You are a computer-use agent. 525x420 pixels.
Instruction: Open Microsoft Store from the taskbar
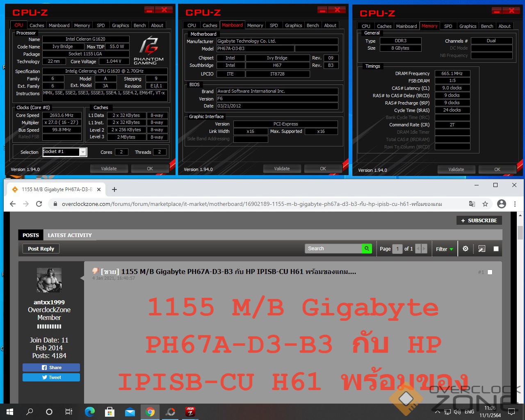tap(110, 412)
